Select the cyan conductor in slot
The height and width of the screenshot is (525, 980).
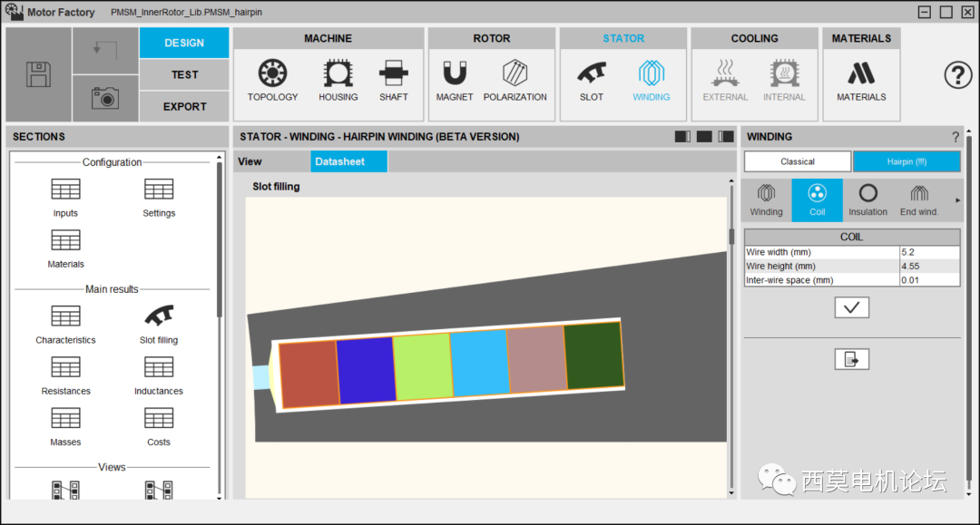tap(480, 362)
